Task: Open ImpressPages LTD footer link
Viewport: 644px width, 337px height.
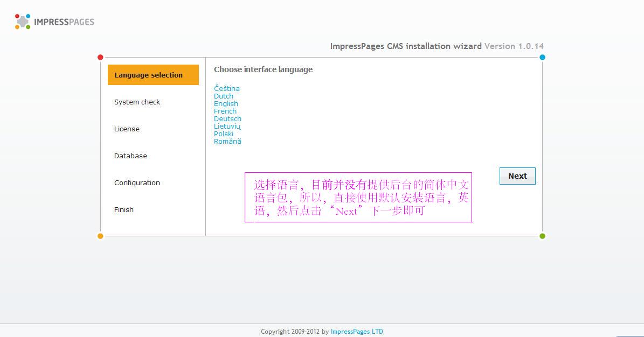Action: coord(357,331)
